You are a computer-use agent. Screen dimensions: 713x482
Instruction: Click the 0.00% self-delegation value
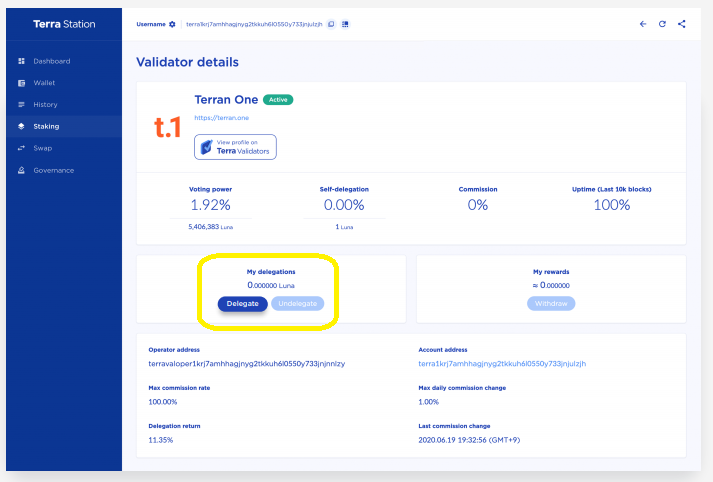click(344, 205)
